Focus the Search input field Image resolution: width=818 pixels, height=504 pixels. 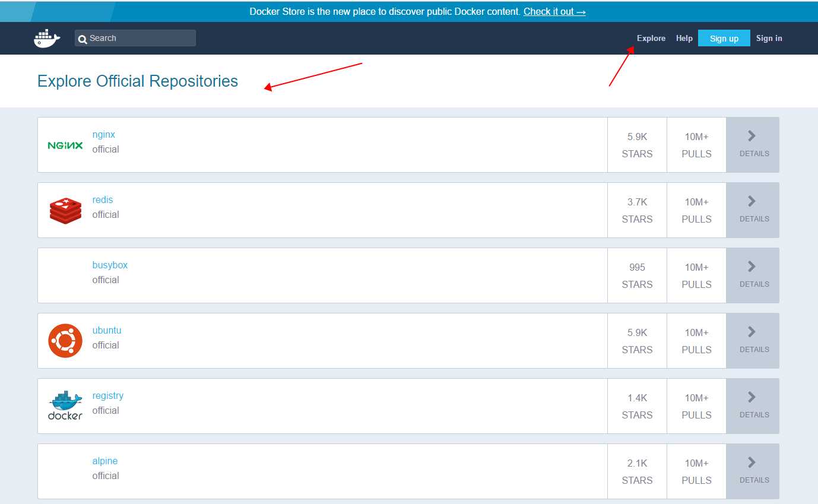tap(135, 38)
